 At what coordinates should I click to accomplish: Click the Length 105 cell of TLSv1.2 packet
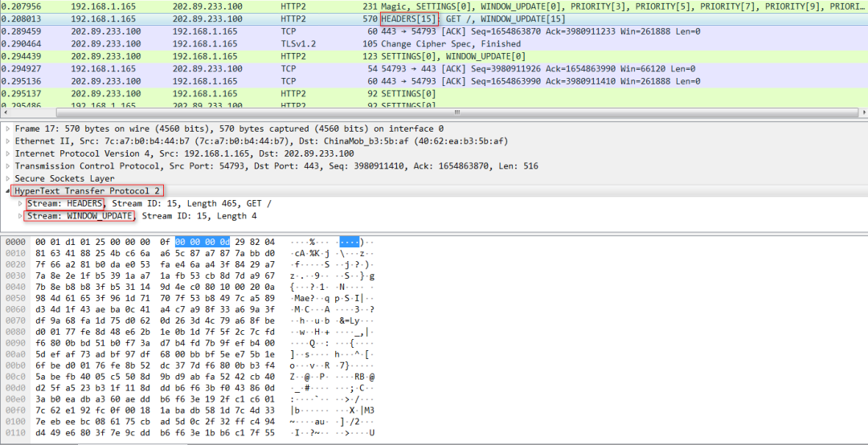(369, 43)
